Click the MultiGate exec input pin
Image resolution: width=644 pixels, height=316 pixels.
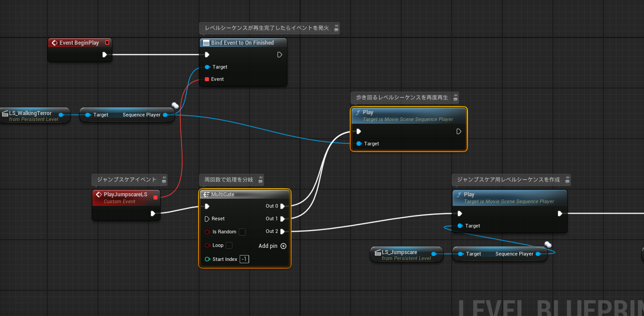207,206
